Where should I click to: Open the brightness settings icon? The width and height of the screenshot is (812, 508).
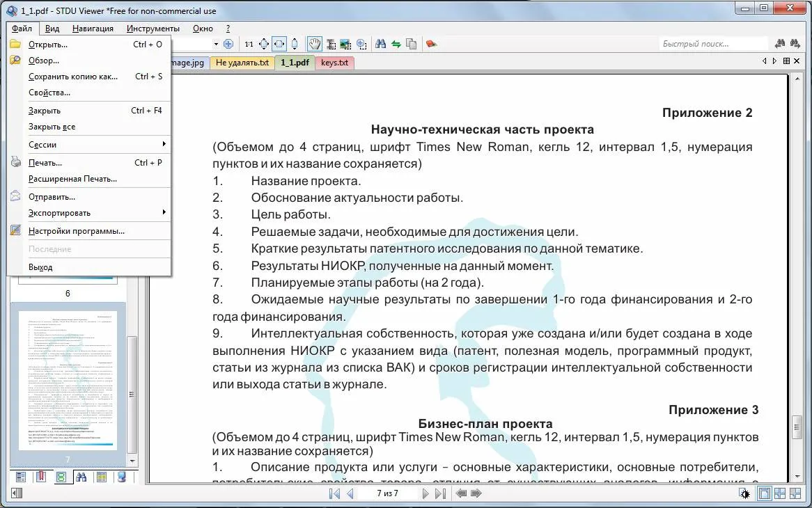[x=744, y=494]
